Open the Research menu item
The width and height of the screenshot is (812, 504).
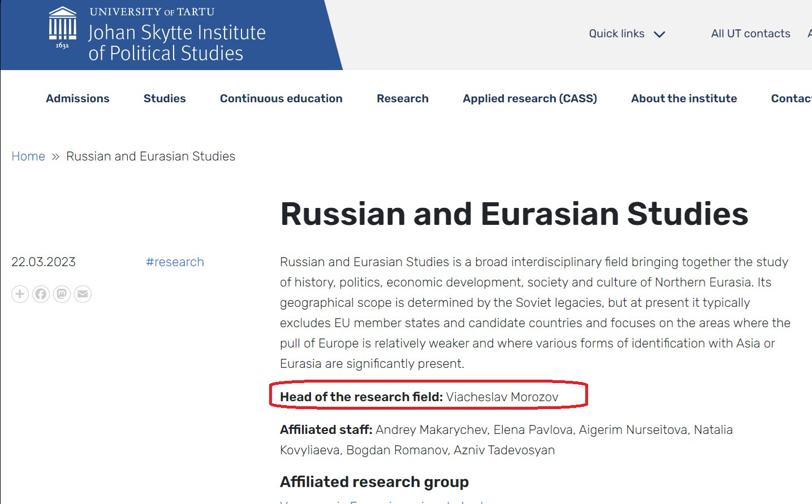tap(403, 98)
